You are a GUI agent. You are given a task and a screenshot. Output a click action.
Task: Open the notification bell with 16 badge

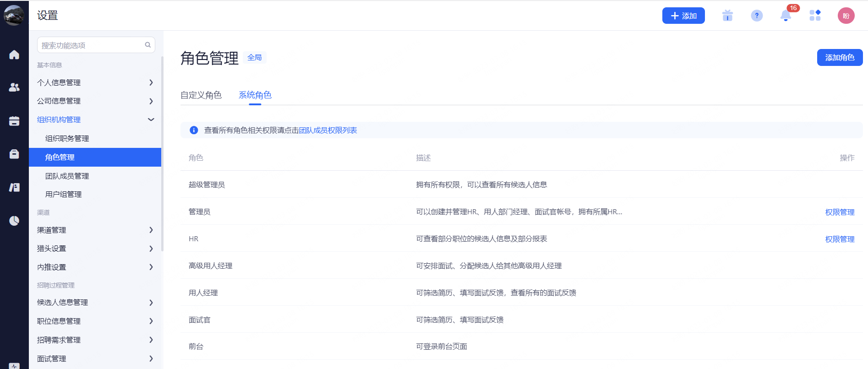(x=786, y=16)
